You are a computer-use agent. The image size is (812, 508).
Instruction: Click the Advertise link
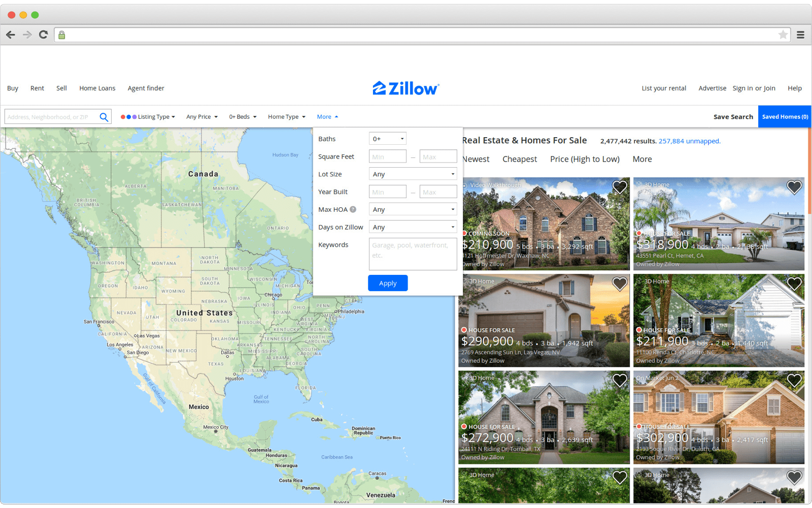click(x=712, y=88)
